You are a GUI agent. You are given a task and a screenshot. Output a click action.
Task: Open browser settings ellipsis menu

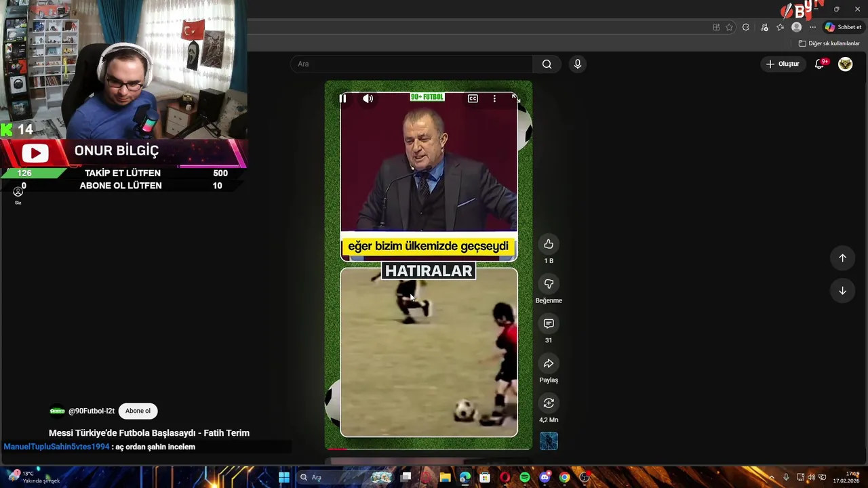813,27
